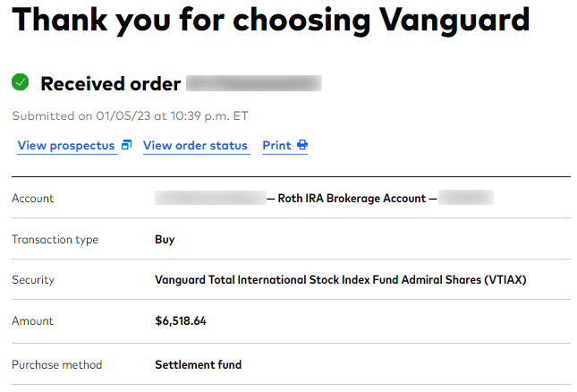Click the external window icon beside View prospectus
577x392 pixels.
click(126, 145)
